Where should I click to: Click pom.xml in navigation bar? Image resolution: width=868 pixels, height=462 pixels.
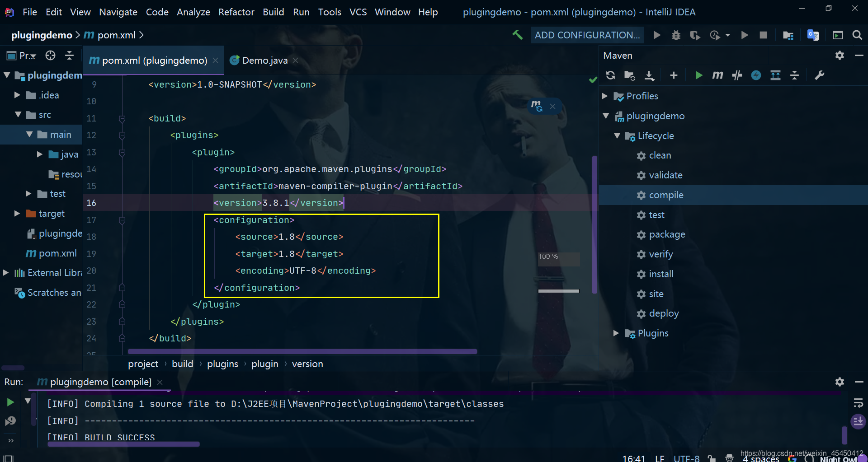pyautogui.click(x=116, y=35)
